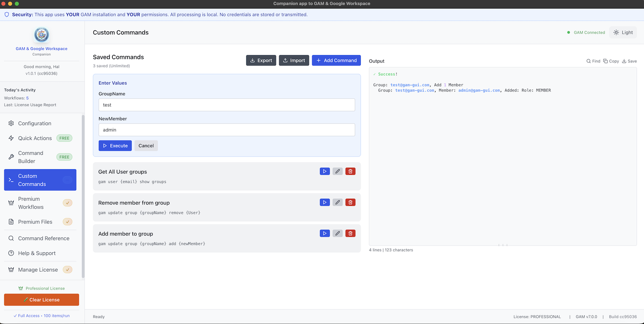Run the Get All User groups command

click(325, 171)
